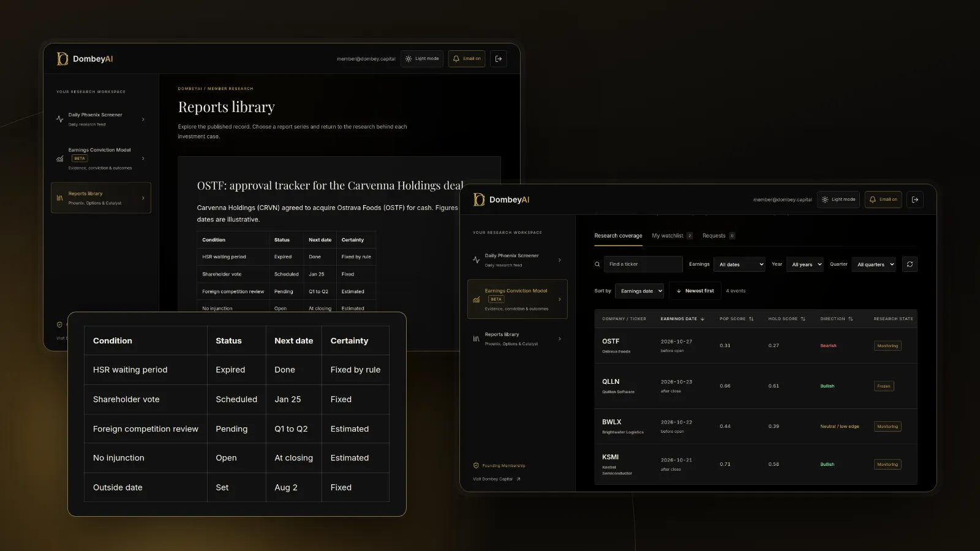Click the Hold score sort arrows icon
Viewport: 980px width, 551px height.
coord(803,319)
